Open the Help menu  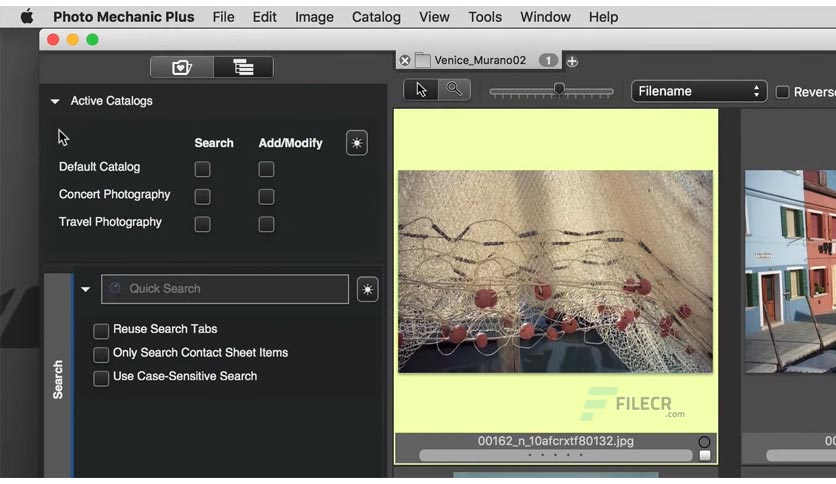click(x=603, y=17)
